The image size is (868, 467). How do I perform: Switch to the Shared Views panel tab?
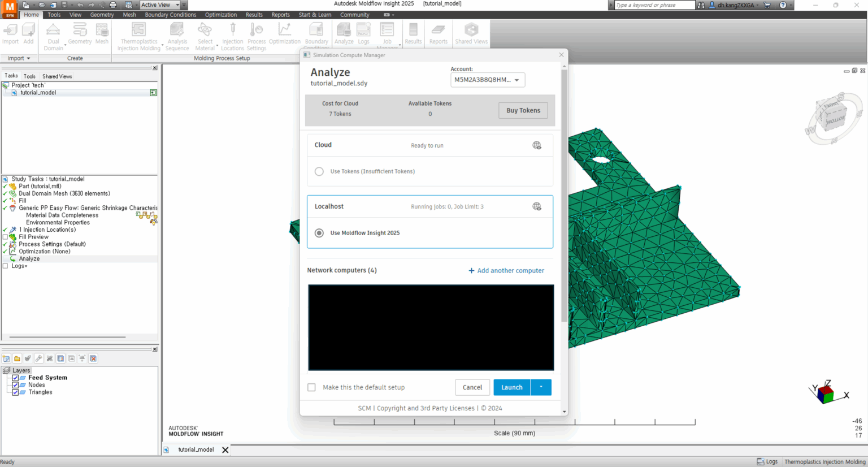coord(57,76)
